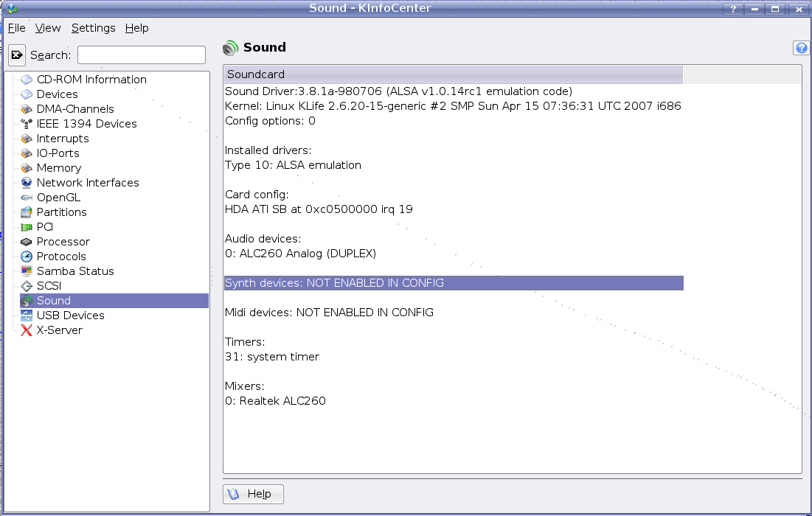Select Samba Status in the tree
The height and width of the screenshot is (516, 812).
[x=75, y=271]
